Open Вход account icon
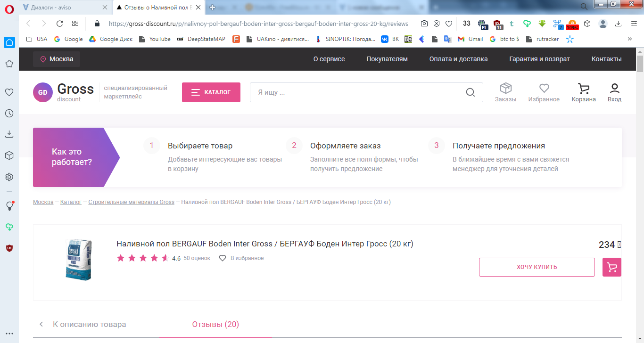Screen dimensions: 644x343 (x=614, y=92)
